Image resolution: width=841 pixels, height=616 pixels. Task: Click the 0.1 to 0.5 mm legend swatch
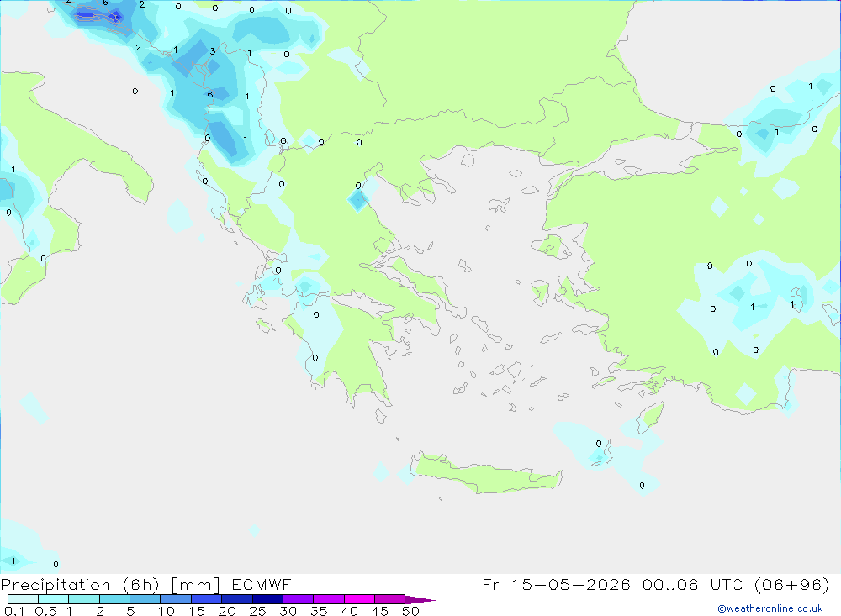click(x=23, y=599)
